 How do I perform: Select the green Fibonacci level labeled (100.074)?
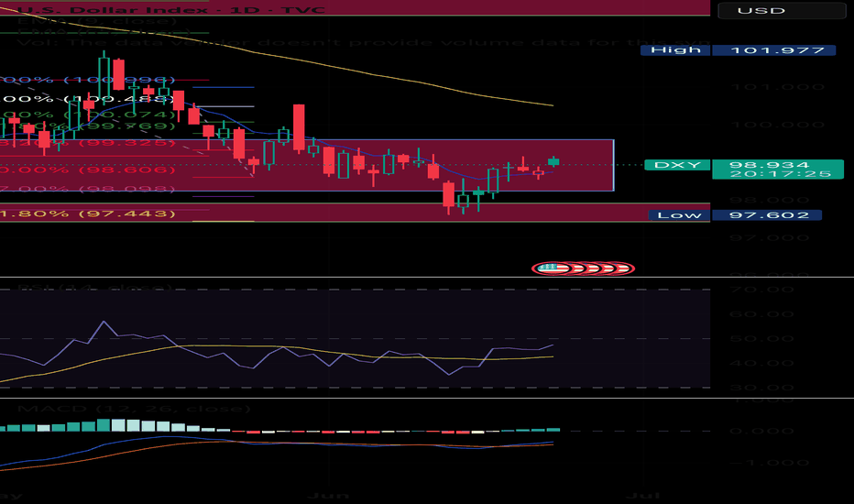(87, 115)
